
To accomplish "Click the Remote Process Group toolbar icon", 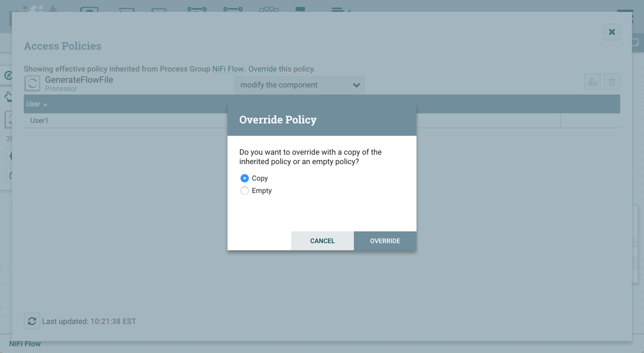I will point(233,9).
